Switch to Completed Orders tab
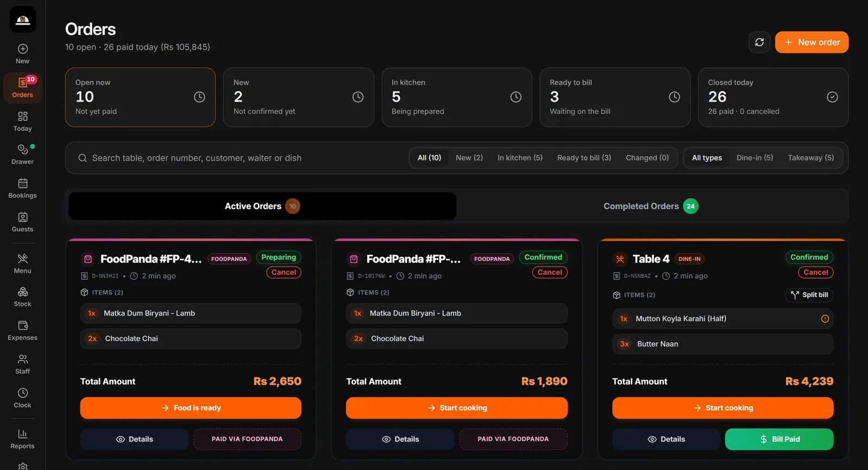Viewport: 868px width, 470px height. [651, 206]
